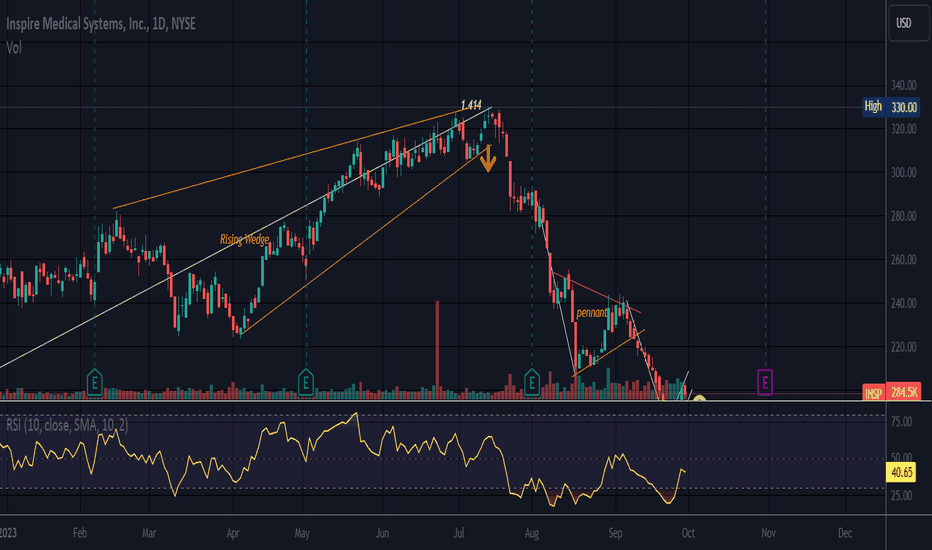Select the pennant annotation text
The width and height of the screenshot is (932, 550).
point(592,313)
